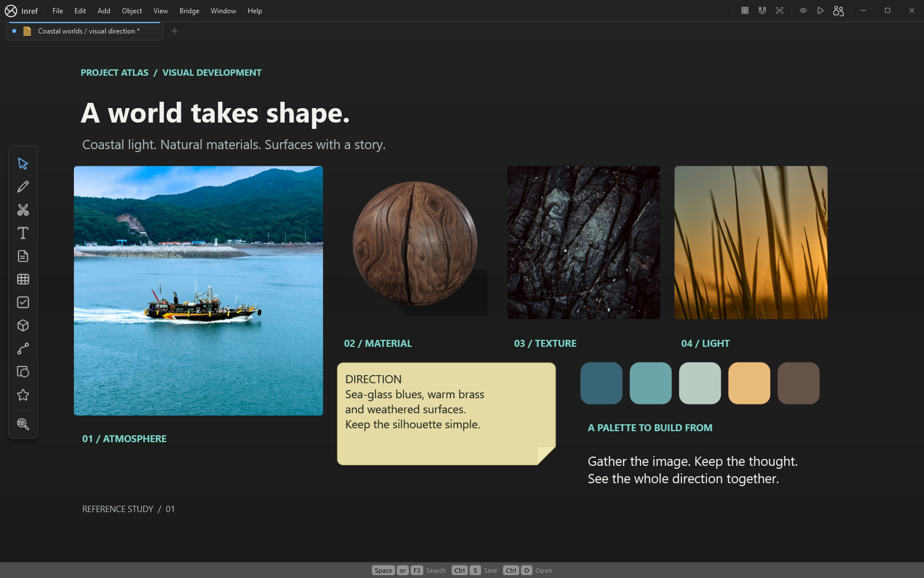Open the Edit menu
Image resolution: width=924 pixels, height=578 pixels.
[80, 11]
